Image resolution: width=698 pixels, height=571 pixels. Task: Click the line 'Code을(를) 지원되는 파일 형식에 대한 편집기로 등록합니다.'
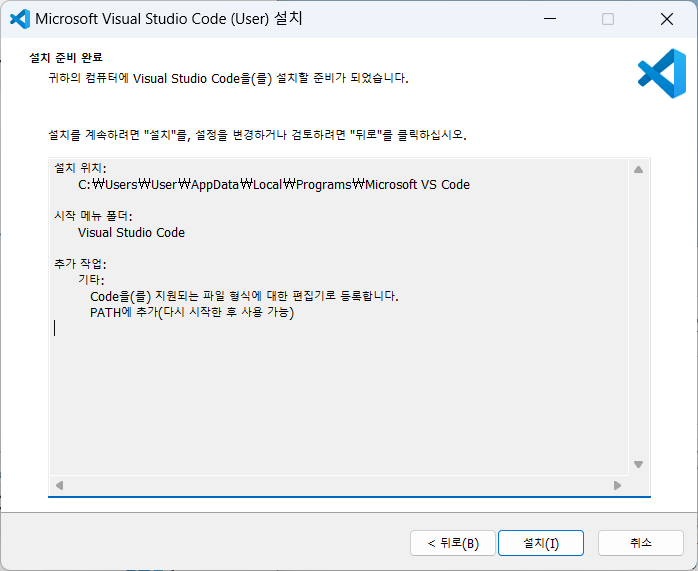(x=244, y=296)
